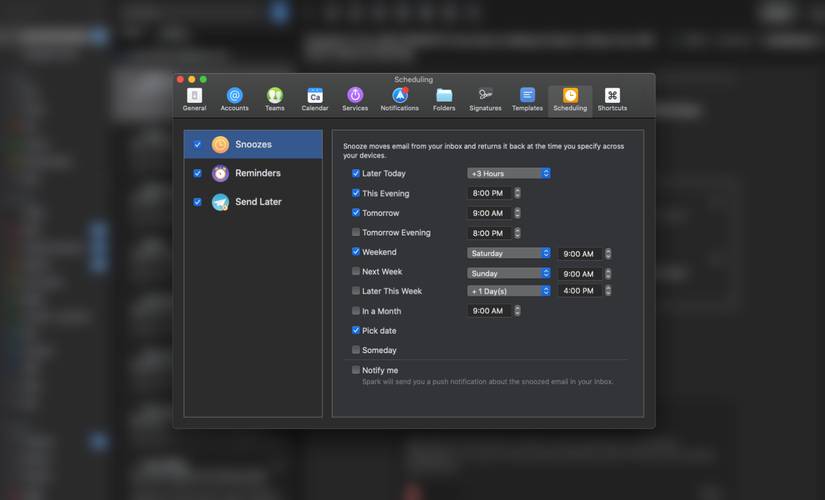Screen dimensions: 825x500
Task: Enable the Tomorrow Evening checkbox
Action: tap(356, 232)
